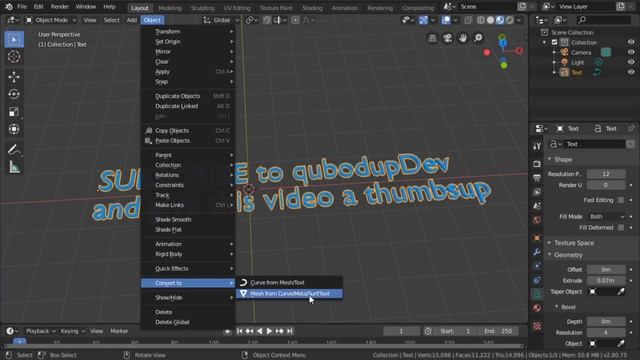
Task: Pick Taper Object with eyedropper
Action: tap(621, 291)
